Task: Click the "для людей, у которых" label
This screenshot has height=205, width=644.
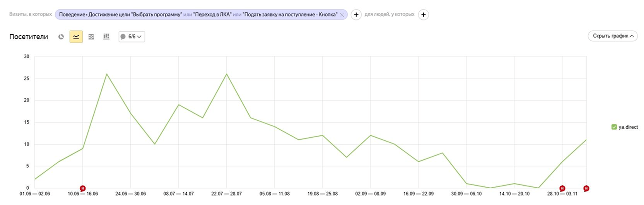Action: tap(389, 14)
